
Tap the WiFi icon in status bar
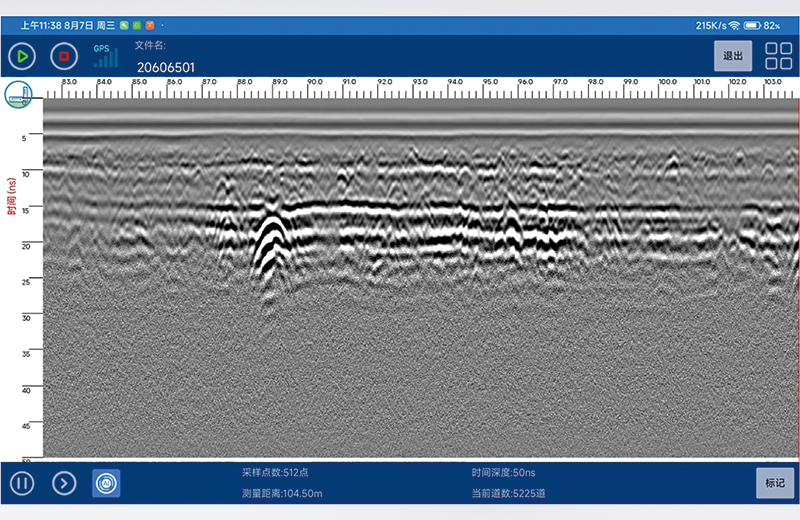click(x=734, y=25)
